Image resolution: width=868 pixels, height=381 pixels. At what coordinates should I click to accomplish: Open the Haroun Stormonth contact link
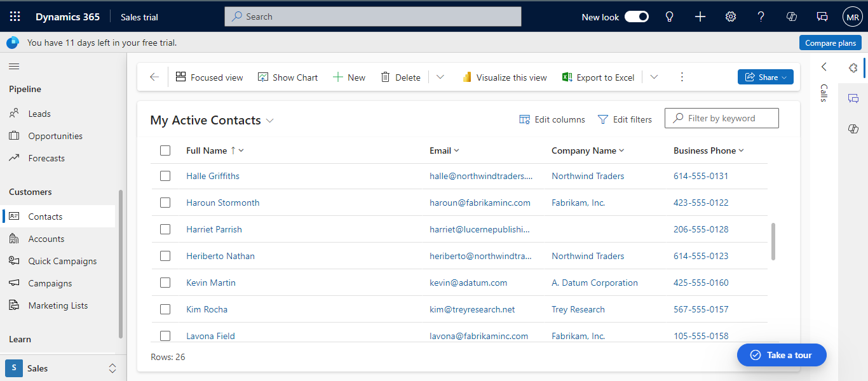[x=222, y=203]
